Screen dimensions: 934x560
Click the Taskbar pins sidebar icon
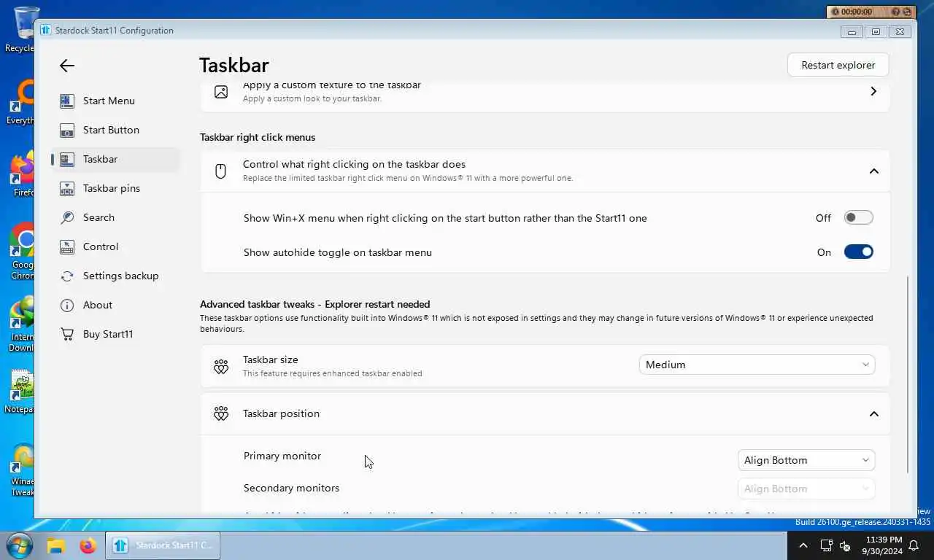[67, 188]
